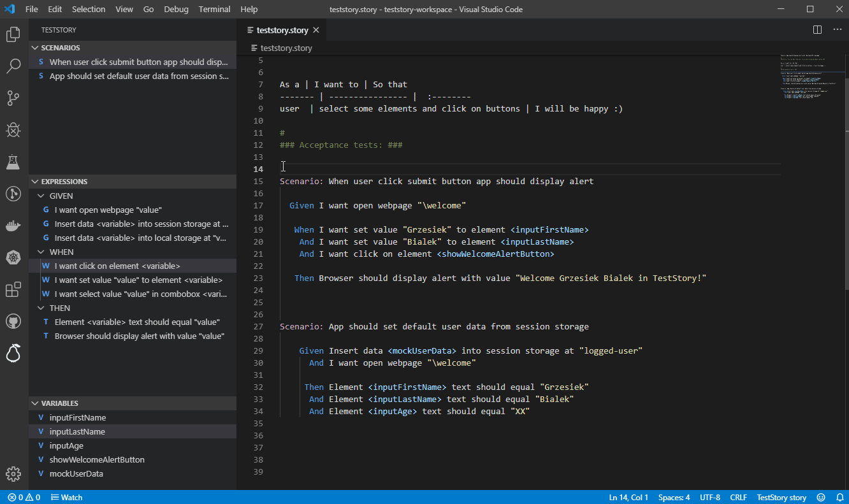Open the File menu
Image resolution: width=849 pixels, height=504 pixels.
click(32, 9)
